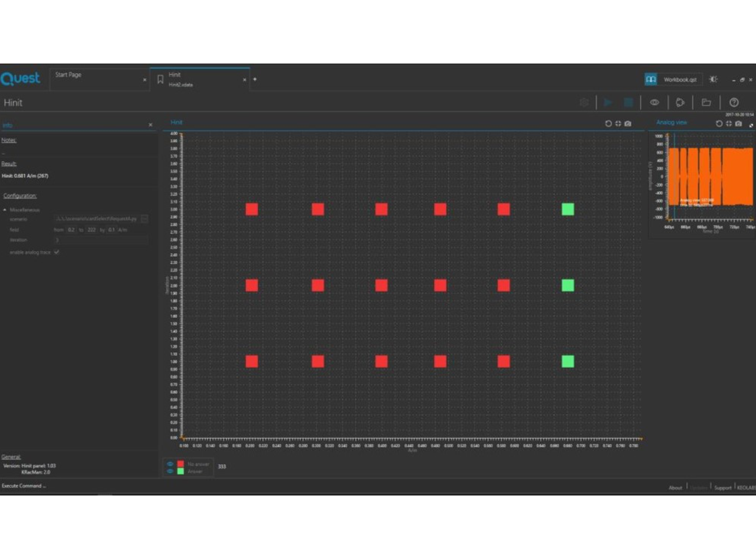This screenshot has width=756, height=559.
Task: Click the Workbook book icon
Action: pyautogui.click(x=651, y=79)
